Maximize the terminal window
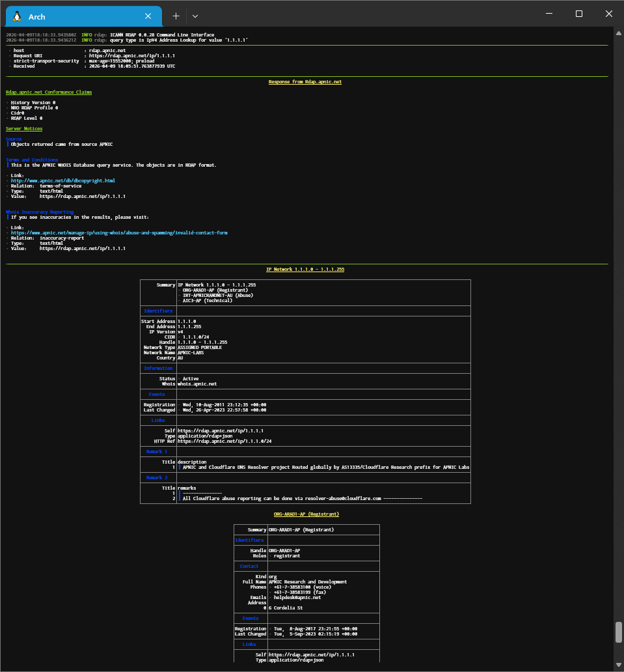624x672 pixels. [x=579, y=14]
